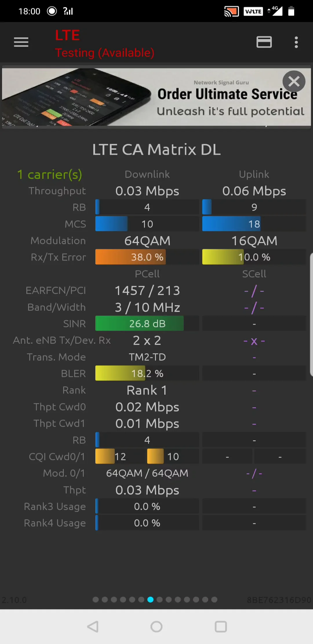This screenshot has height=644, width=313.
Task: Tap the green SINR 26.8 dB bar
Action: 139,324
